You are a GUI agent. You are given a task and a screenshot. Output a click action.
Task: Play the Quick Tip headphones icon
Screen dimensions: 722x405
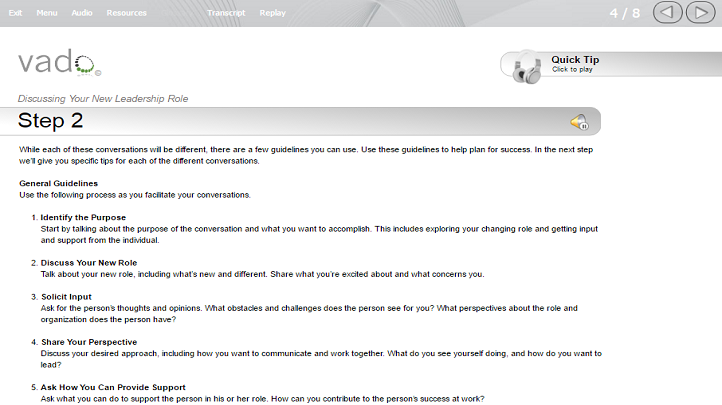click(x=527, y=68)
